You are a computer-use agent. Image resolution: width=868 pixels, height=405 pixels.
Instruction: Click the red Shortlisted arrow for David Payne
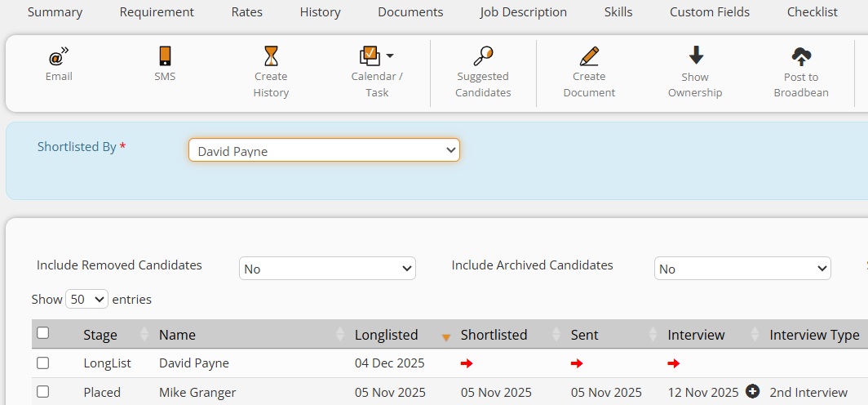click(x=467, y=363)
